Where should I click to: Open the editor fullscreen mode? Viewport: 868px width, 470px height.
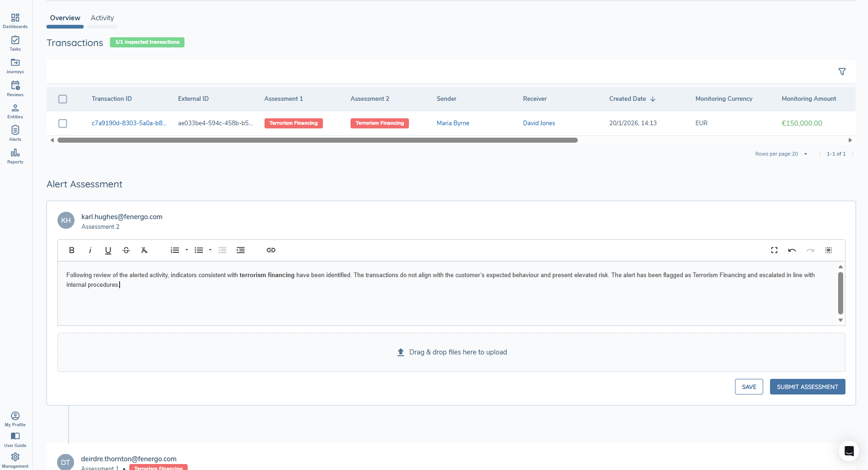(x=774, y=250)
